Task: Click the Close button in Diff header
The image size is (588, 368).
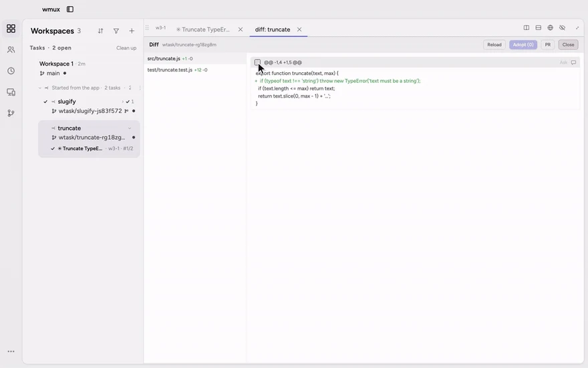Action: (x=568, y=45)
